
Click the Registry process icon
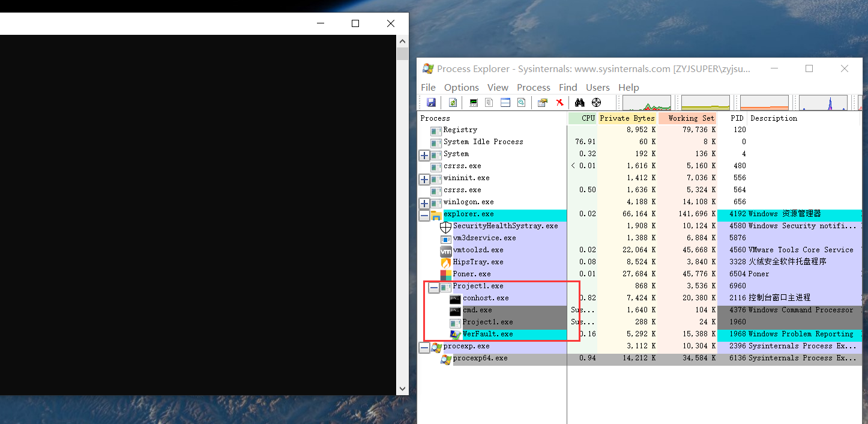point(436,130)
